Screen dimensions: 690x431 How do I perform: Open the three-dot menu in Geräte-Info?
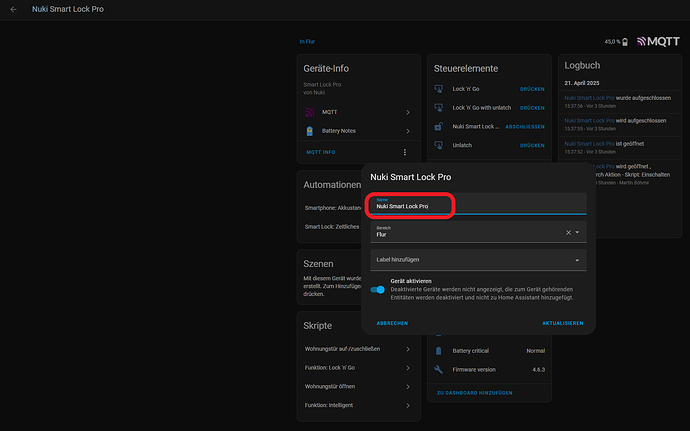tap(405, 152)
